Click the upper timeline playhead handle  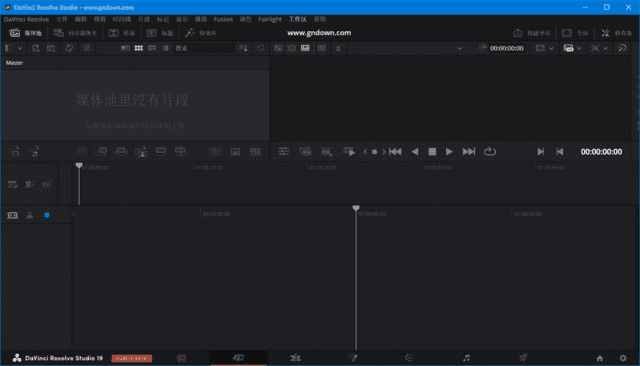click(79, 165)
